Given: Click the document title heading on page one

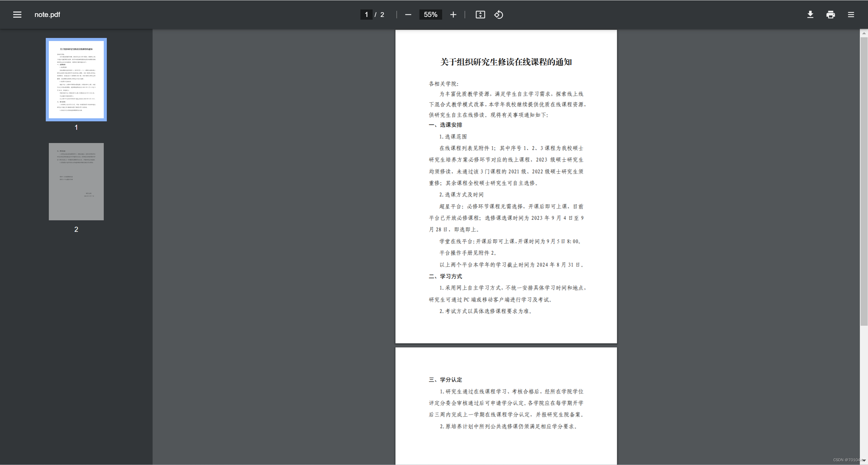Looking at the screenshot, I should (506, 62).
